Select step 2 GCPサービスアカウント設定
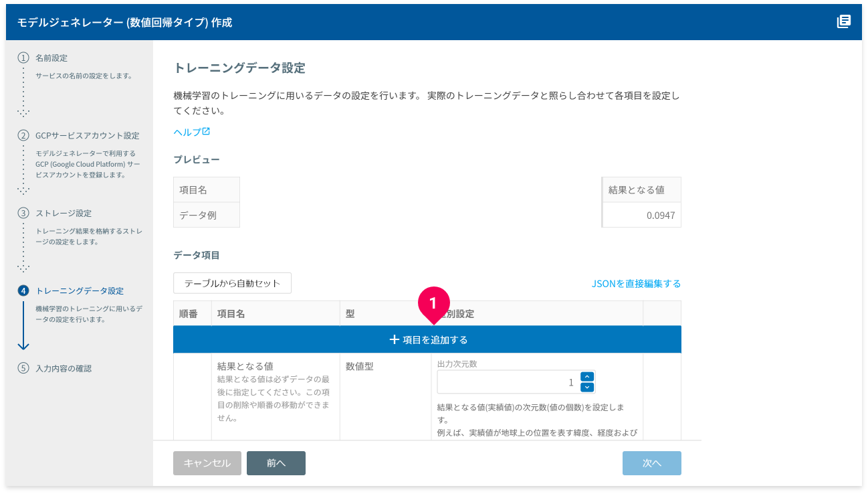This screenshot has width=868, height=494. pos(88,136)
